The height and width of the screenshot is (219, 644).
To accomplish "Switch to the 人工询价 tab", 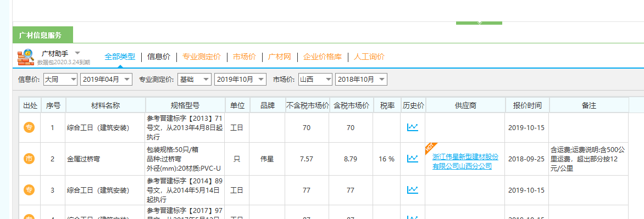I will pos(369,57).
